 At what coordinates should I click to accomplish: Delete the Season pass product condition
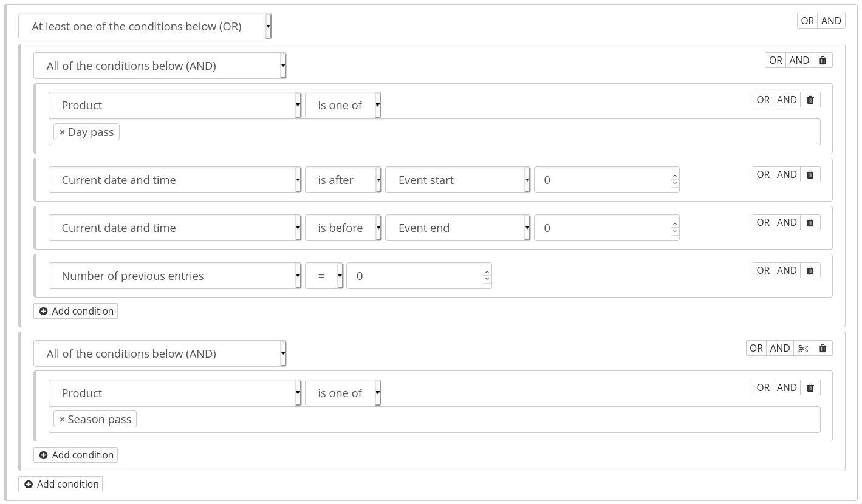pos(810,387)
